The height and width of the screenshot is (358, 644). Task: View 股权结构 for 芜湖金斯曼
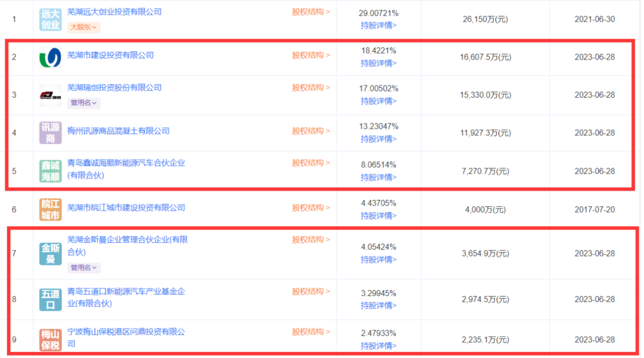pos(311,240)
